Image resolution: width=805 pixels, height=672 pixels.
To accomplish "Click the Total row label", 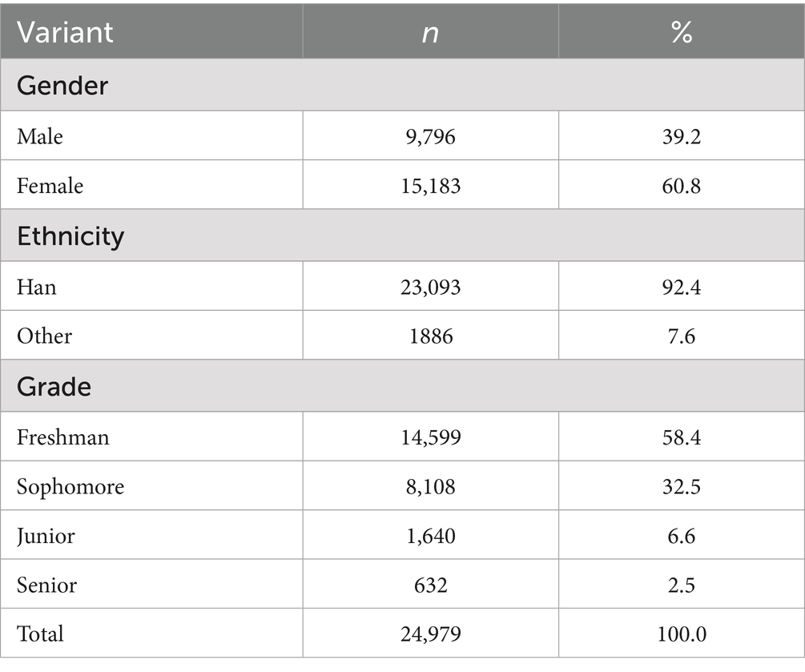I will pyautogui.click(x=40, y=634).
